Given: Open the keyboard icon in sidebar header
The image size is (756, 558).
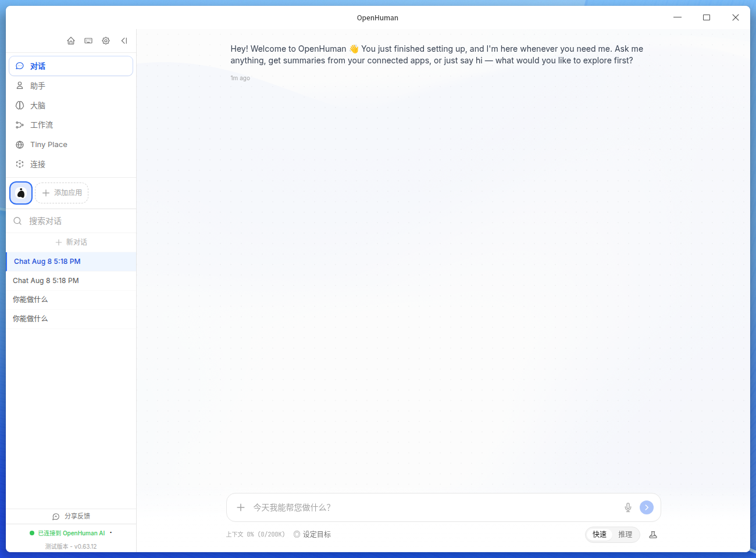Looking at the screenshot, I should [x=88, y=41].
